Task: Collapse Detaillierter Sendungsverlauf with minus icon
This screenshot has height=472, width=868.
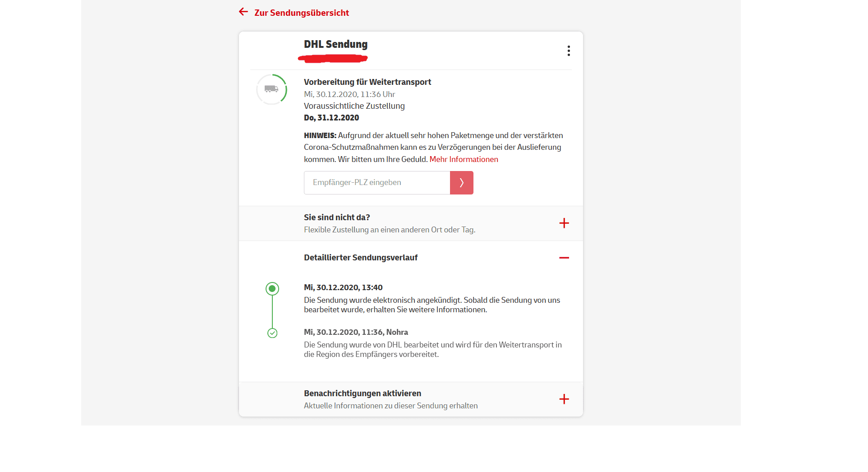Action: pos(564,258)
